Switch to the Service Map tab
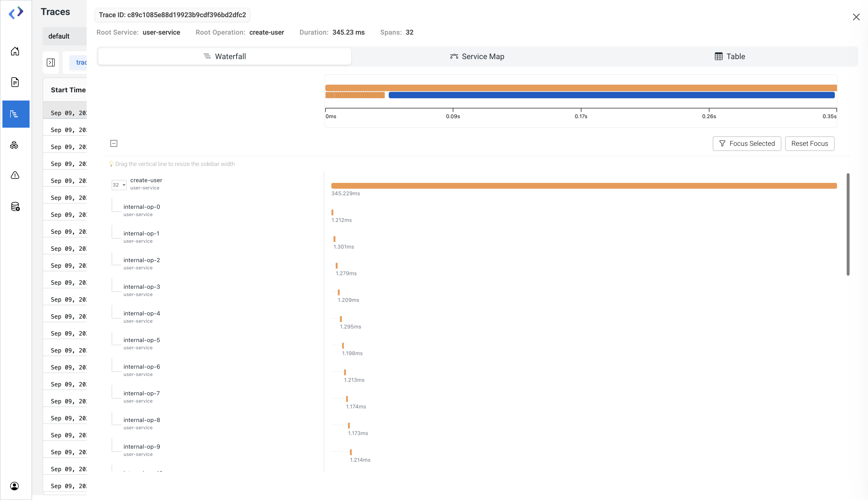The width and height of the screenshot is (868, 500). pyautogui.click(x=477, y=56)
